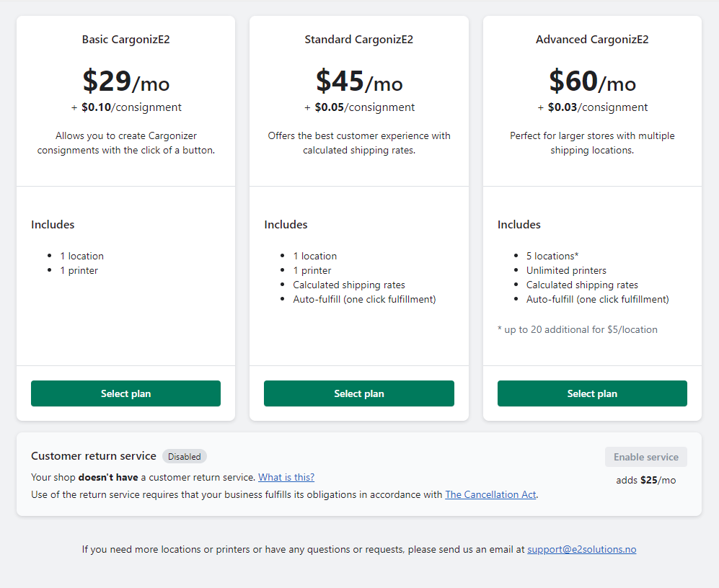
Task: Open the 'What is this?' link
Action: (x=286, y=477)
